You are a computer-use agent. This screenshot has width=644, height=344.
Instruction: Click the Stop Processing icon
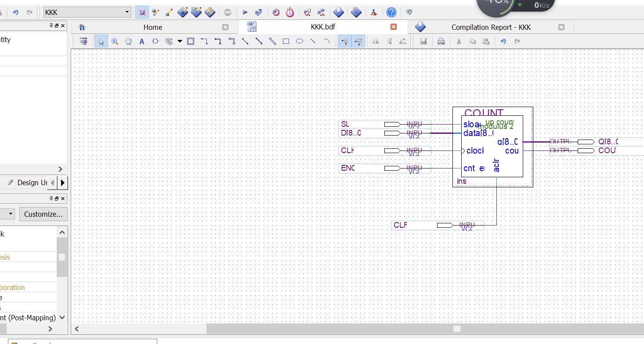click(228, 12)
